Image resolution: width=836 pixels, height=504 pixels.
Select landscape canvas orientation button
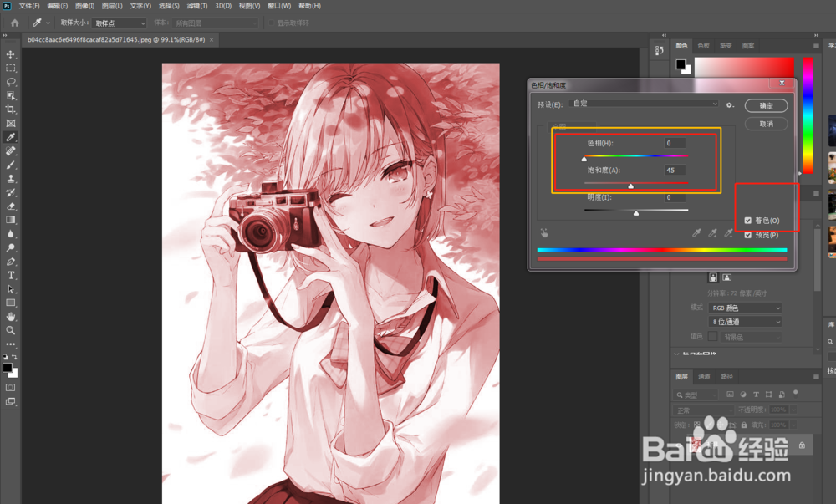726,277
